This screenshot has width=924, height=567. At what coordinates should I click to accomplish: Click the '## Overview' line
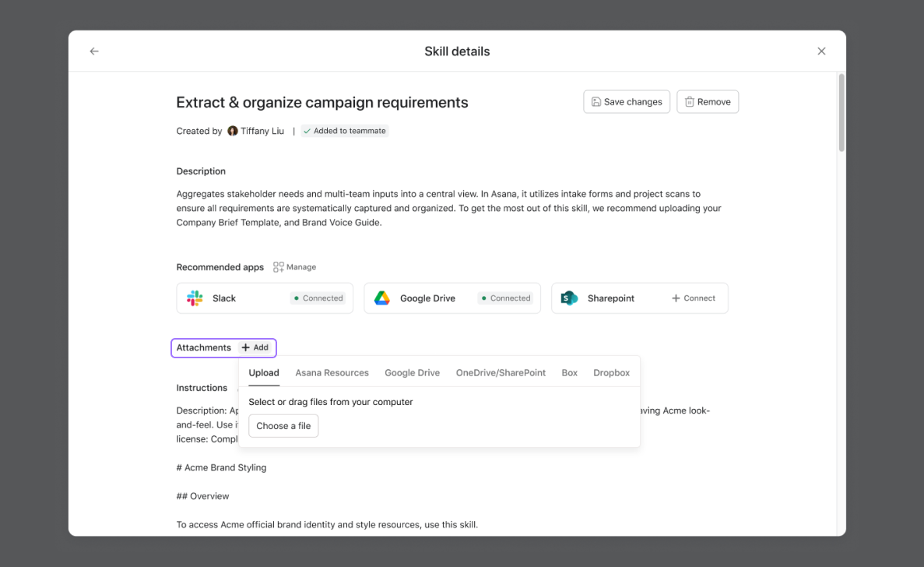pos(202,496)
